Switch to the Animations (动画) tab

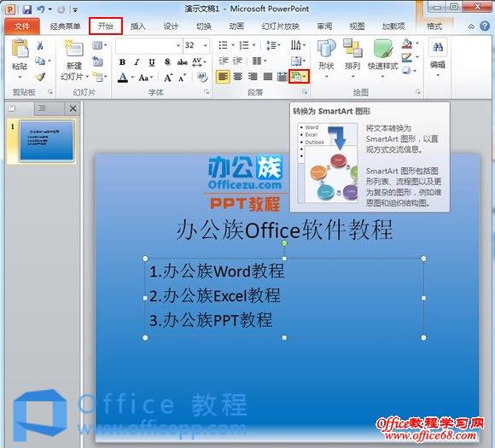[x=236, y=26]
